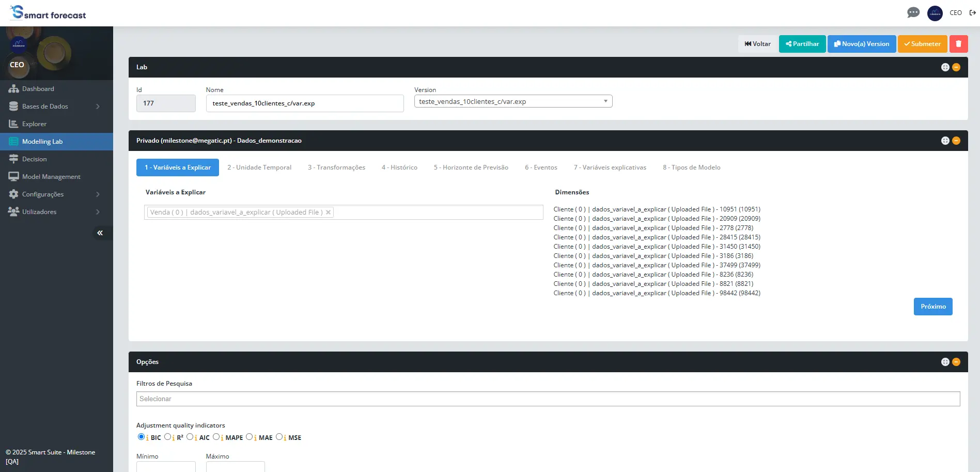
Task: Switch to 2 - Unidade Temporal tab
Action: tap(259, 168)
